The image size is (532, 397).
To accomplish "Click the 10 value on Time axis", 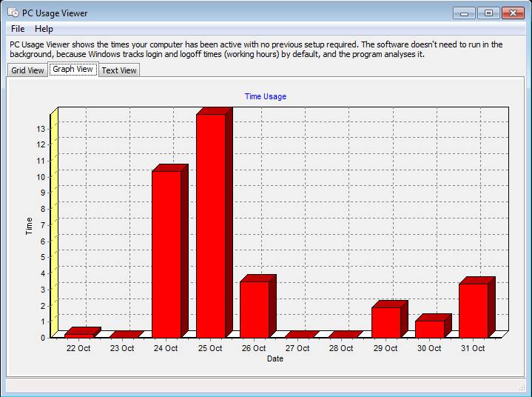I will tap(41, 177).
